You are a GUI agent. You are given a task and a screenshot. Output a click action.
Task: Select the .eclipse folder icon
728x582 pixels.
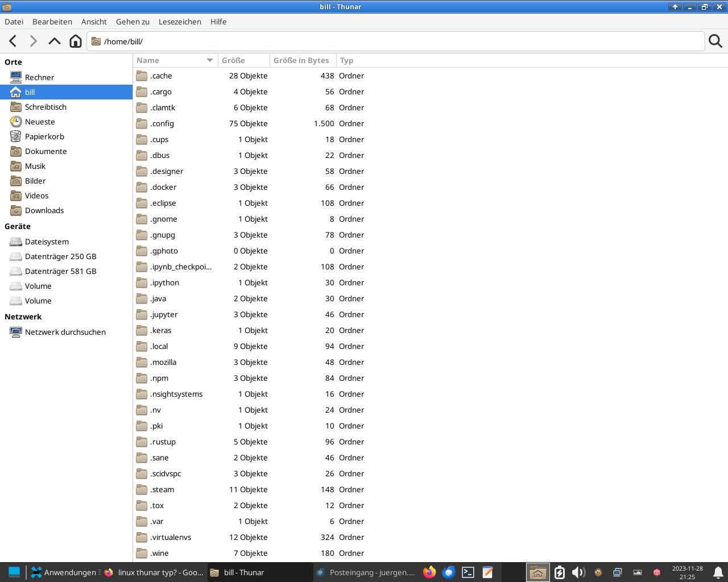tap(142, 203)
